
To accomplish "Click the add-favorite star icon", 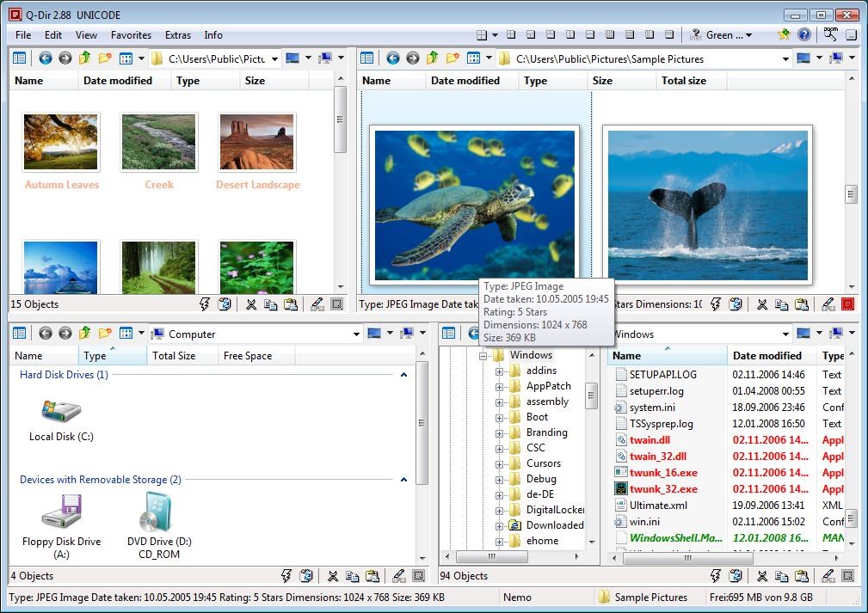I will click(x=784, y=35).
